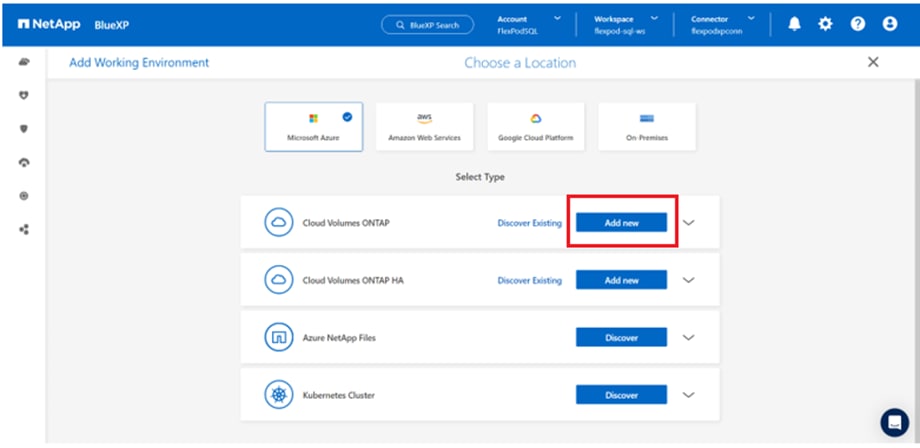
Task: Open the notifications bell
Action: (794, 24)
